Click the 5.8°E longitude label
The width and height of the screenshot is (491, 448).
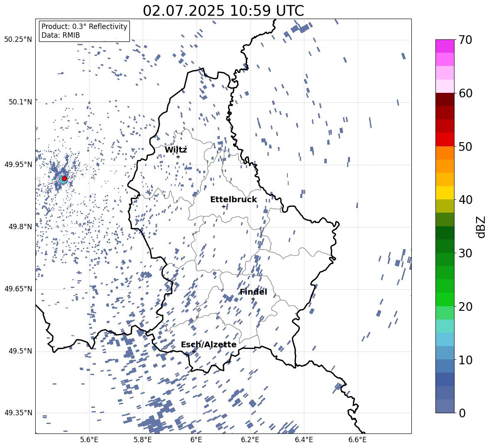click(143, 440)
